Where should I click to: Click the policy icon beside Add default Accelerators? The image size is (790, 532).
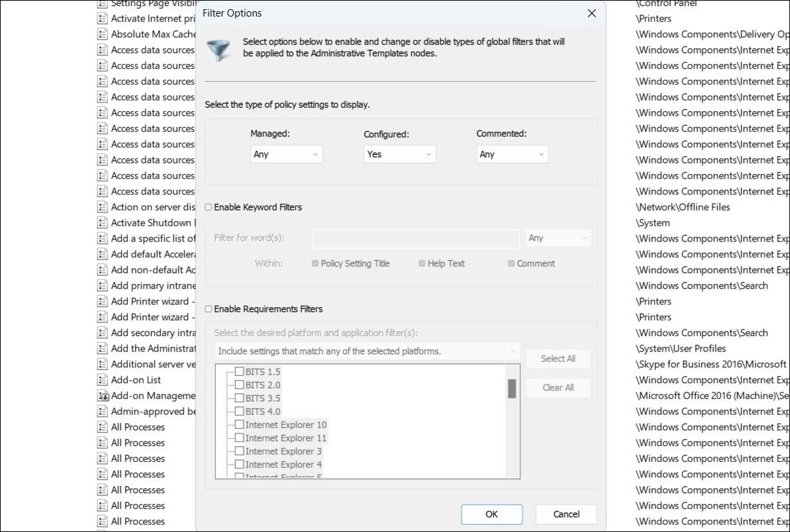(103, 254)
